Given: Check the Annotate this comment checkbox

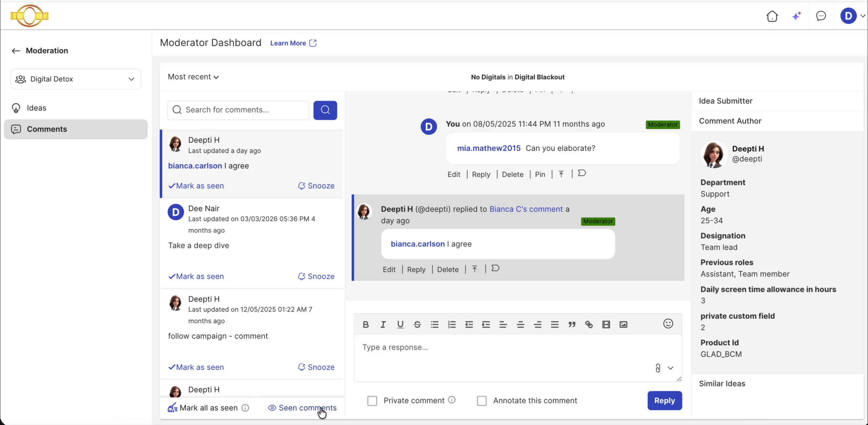Looking at the screenshot, I should tap(482, 401).
